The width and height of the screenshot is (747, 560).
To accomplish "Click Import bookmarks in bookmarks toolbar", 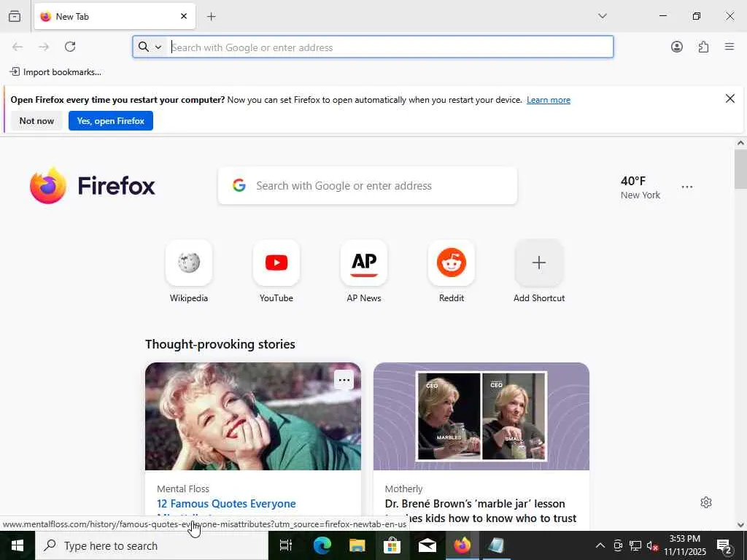I will tap(55, 72).
